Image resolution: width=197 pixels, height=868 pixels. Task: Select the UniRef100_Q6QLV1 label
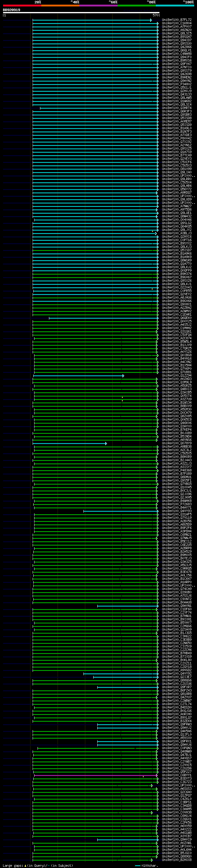(177, 50)
